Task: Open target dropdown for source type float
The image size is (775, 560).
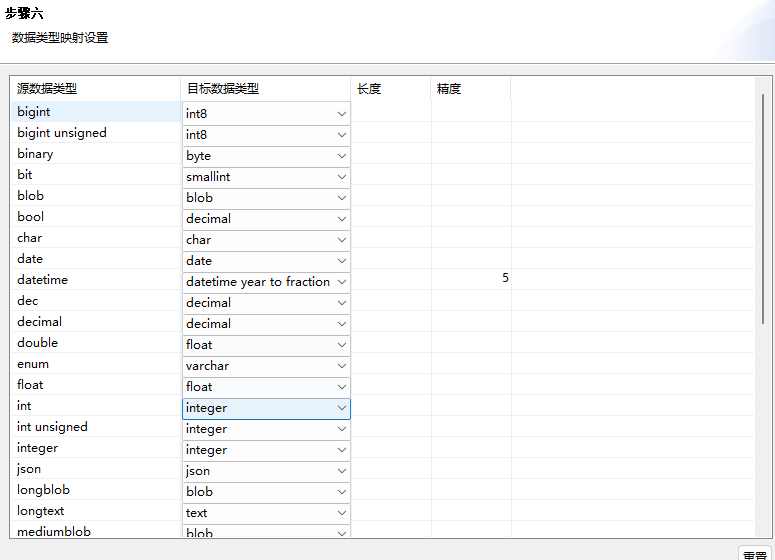Action: click(266, 387)
